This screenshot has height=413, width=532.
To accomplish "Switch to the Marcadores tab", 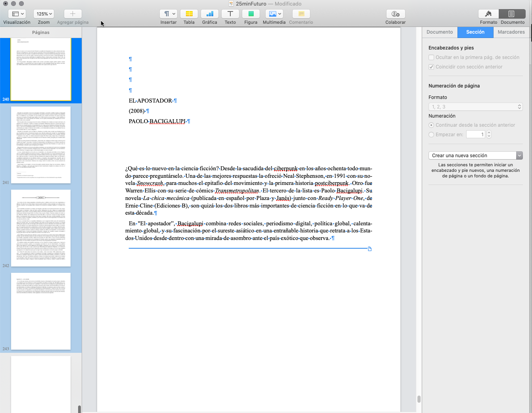I will (x=511, y=32).
